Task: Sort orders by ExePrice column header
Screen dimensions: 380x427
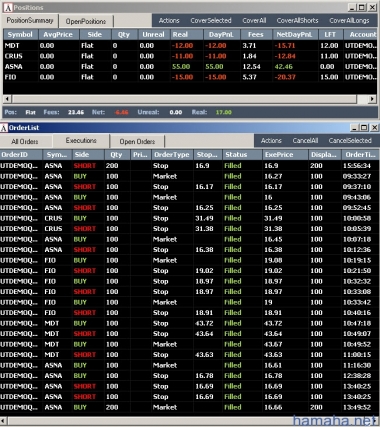Action: pyautogui.click(x=285, y=155)
